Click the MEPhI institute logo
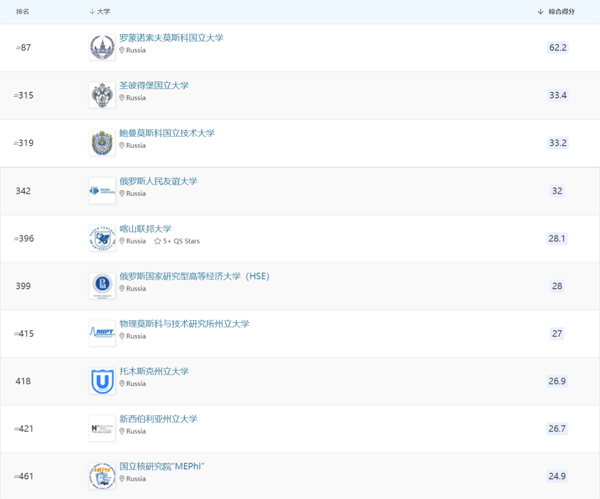The width and height of the screenshot is (600, 499). [x=102, y=476]
